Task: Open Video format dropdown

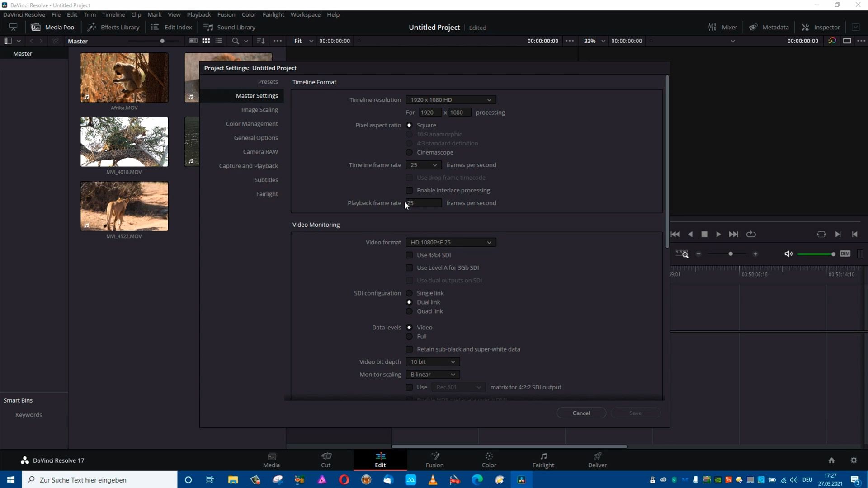Action: [x=451, y=242]
